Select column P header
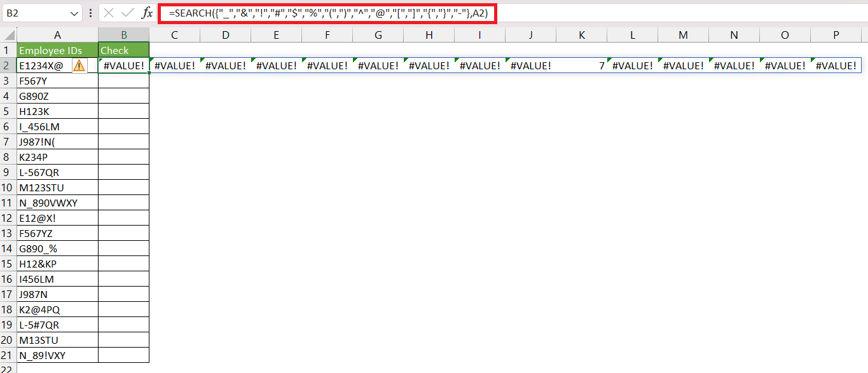The height and width of the screenshot is (373, 868). coord(836,35)
